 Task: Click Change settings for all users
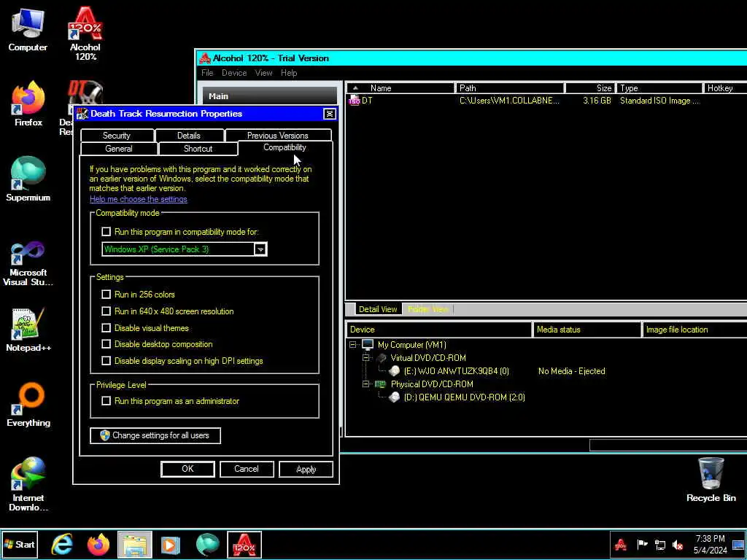(x=155, y=436)
